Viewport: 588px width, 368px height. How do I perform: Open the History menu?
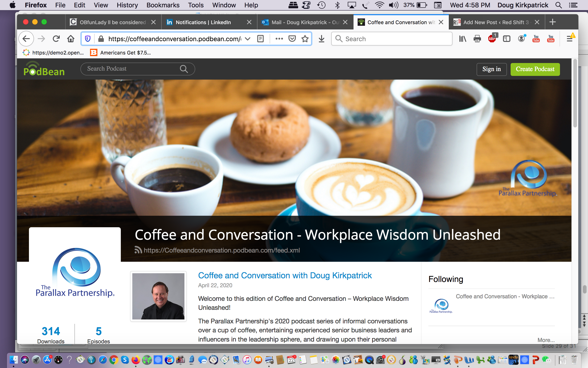coord(127,5)
